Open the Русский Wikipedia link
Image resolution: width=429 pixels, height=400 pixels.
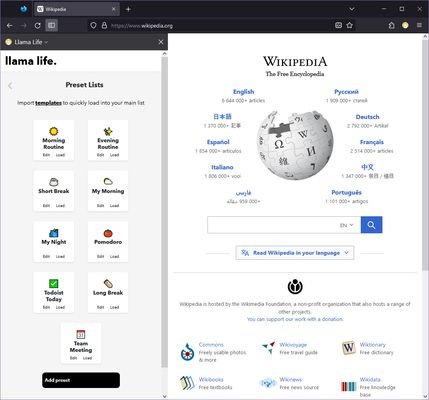pos(346,92)
